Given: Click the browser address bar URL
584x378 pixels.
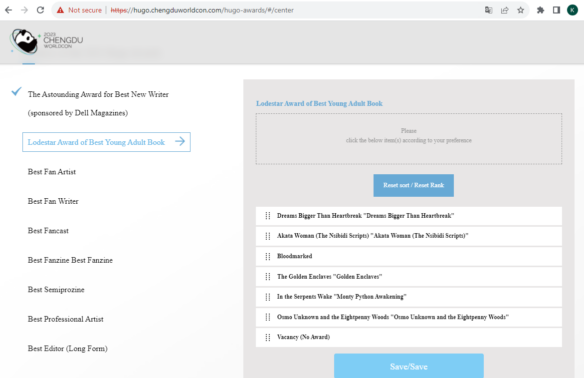Looking at the screenshot, I should [202, 10].
